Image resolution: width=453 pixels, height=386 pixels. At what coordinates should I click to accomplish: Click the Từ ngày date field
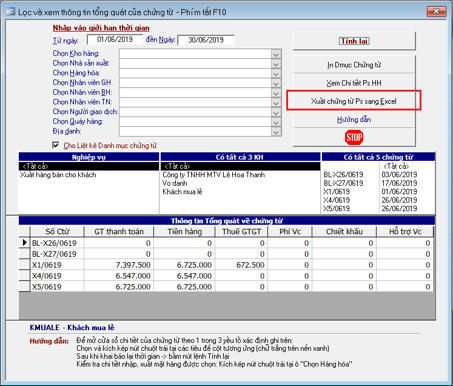click(x=115, y=40)
